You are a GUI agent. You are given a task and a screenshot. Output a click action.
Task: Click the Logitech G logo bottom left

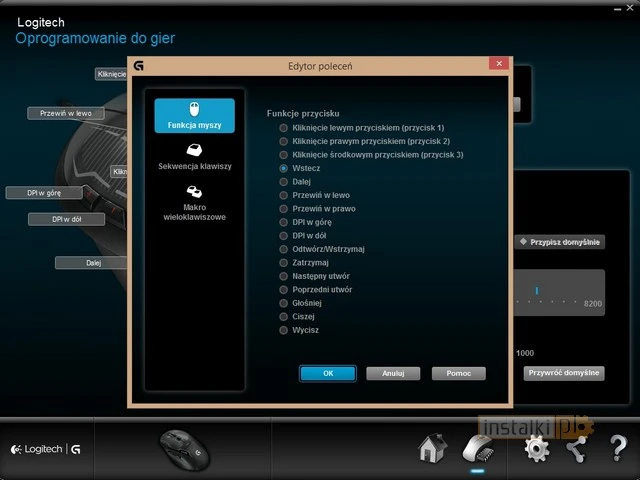click(x=46, y=449)
